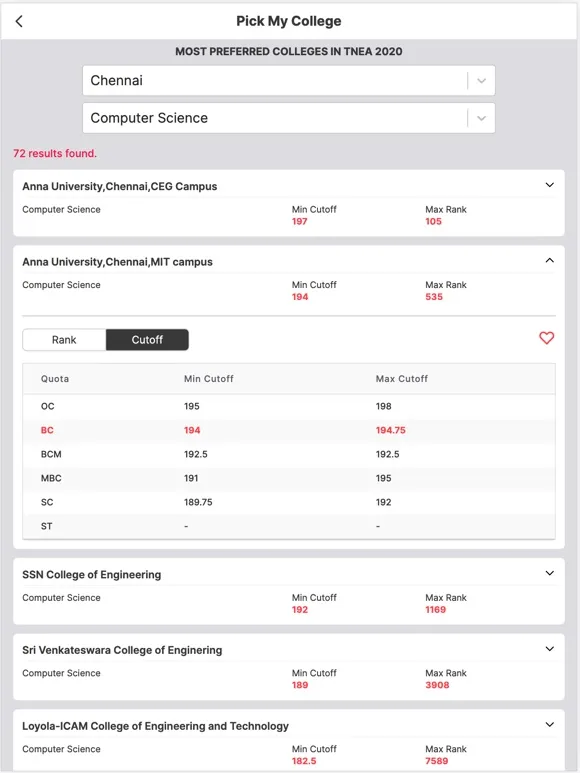The height and width of the screenshot is (773, 580).
Task: Click the 189.75 min cutoff value
Action: click(x=198, y=502)
